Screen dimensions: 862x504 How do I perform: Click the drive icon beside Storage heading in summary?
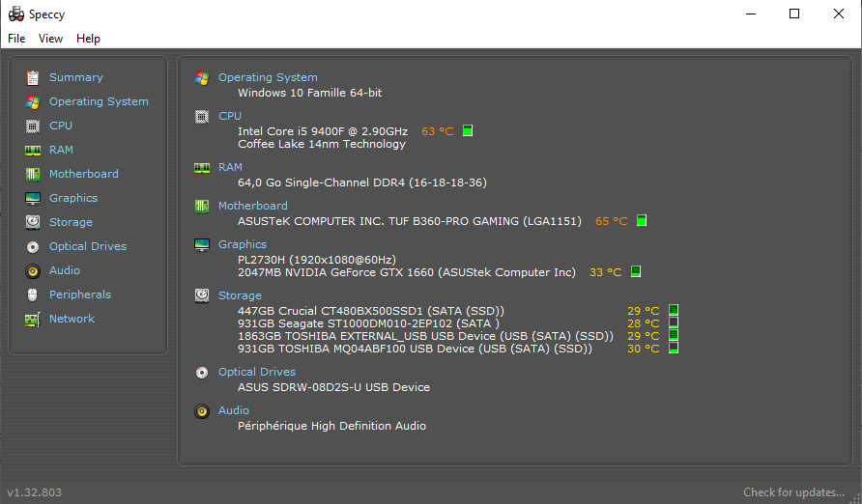[202, 295]
